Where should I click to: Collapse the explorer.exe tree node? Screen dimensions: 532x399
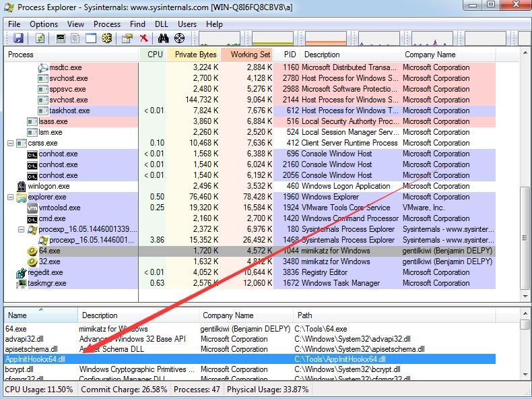tap(11, 197)
